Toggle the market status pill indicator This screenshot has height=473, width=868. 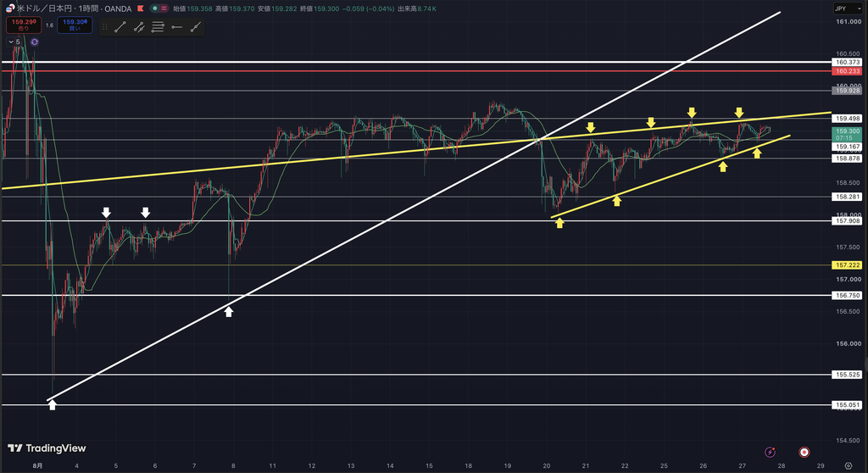159,8
